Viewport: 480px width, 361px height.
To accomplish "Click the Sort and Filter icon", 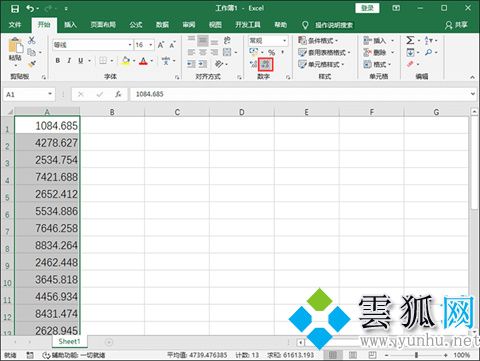I will click(x=428, y=40).
